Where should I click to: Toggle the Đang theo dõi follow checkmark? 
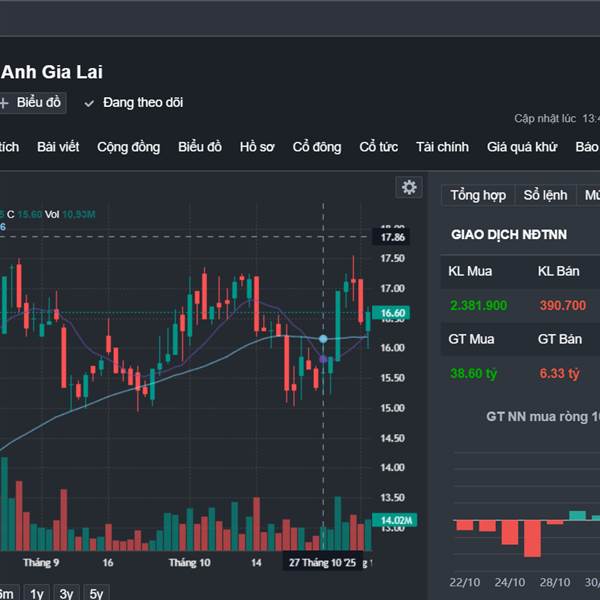89,103
